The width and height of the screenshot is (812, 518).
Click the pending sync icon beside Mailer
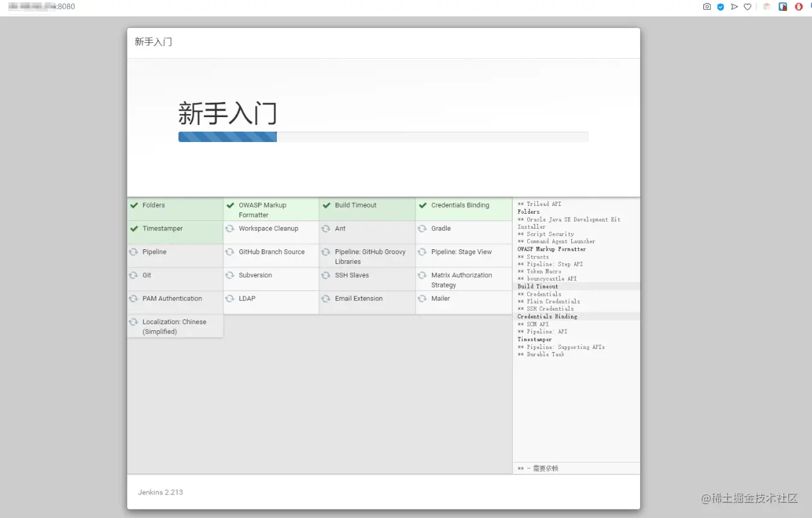click(422, 299)
